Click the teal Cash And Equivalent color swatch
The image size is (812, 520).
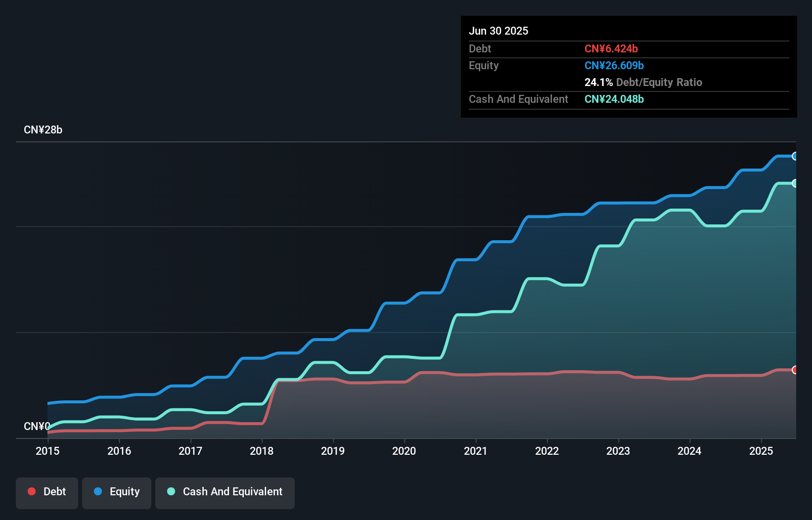pyautogui.click(x=171, y=491)
